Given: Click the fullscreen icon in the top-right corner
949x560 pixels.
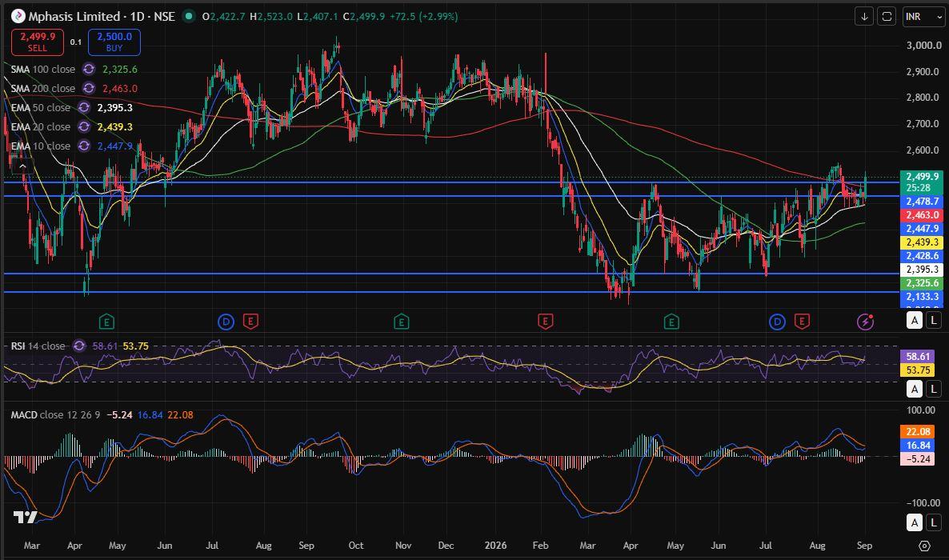Looking at the screenshot, I should click(x=887, y=16).
